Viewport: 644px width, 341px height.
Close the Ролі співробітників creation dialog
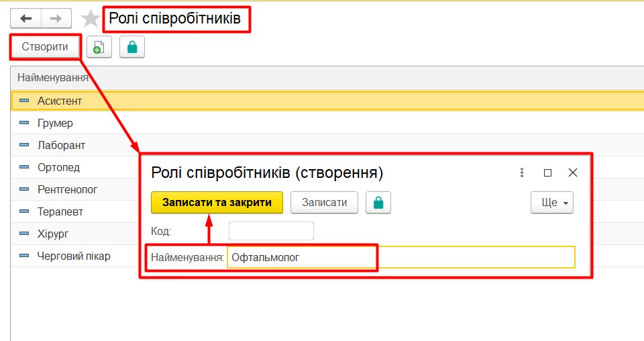click(x=572, y=173)
